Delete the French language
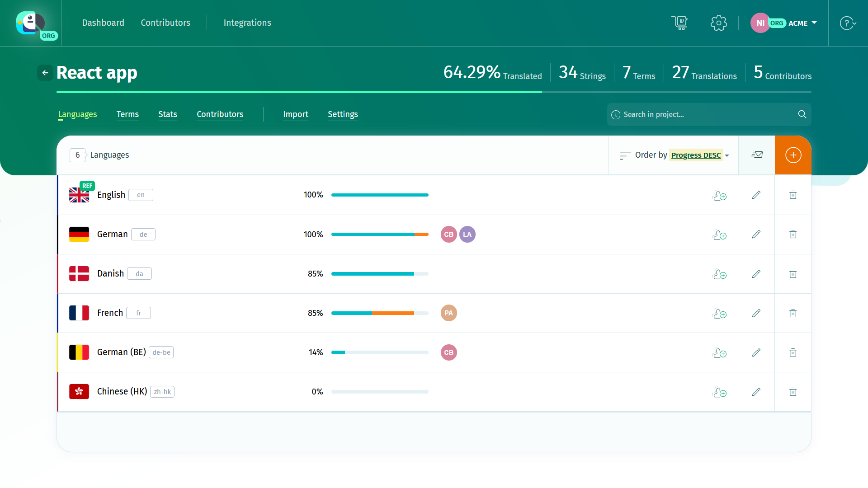The height and width of the screenshot is (488, 868). coord(793,313)
